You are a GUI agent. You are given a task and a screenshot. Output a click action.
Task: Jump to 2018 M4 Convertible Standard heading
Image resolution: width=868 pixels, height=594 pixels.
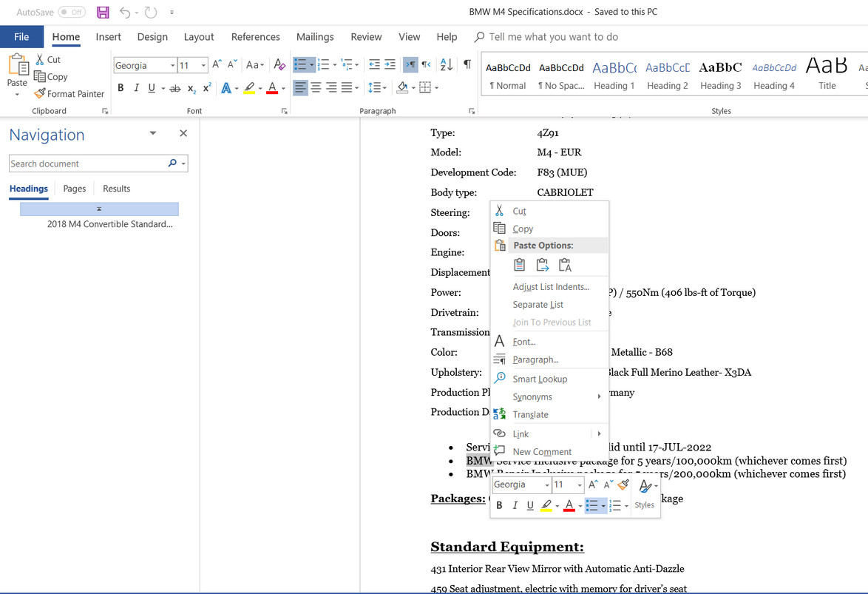[x=109, y=224]
